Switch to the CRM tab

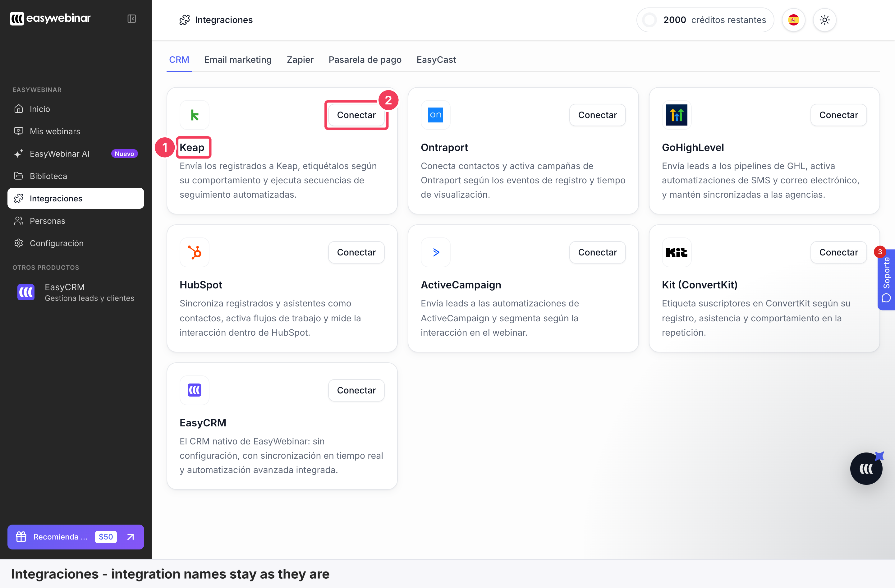179,60
